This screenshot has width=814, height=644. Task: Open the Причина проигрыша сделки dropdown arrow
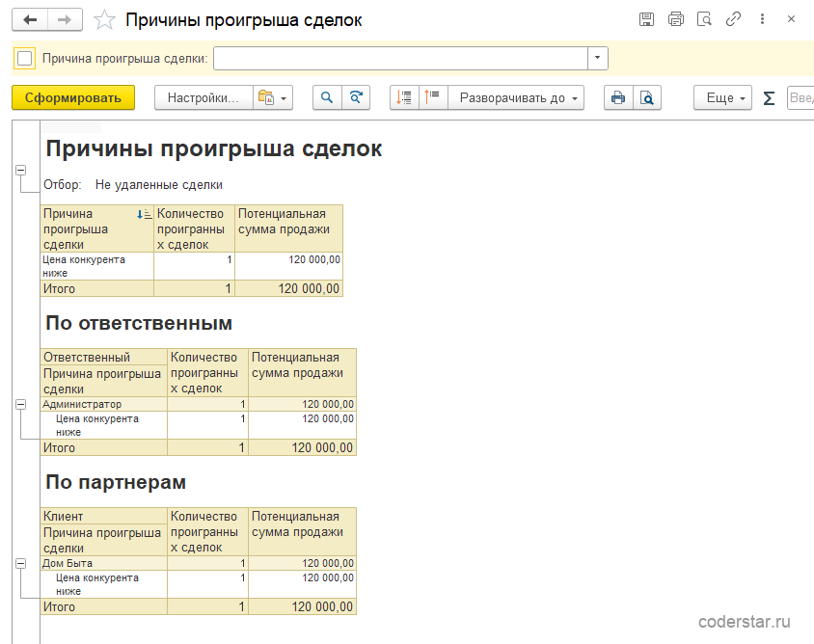(x=598, y=58)
